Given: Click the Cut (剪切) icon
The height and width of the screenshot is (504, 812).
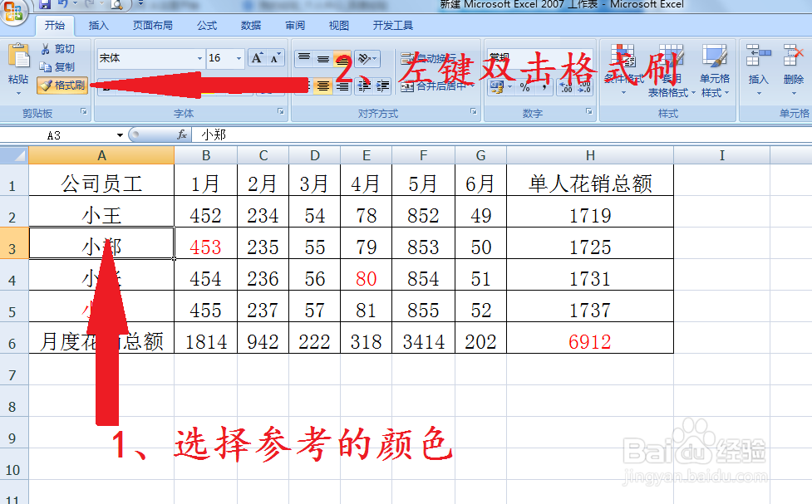Looking at the screenshot, I should click(x=56, y=47).
